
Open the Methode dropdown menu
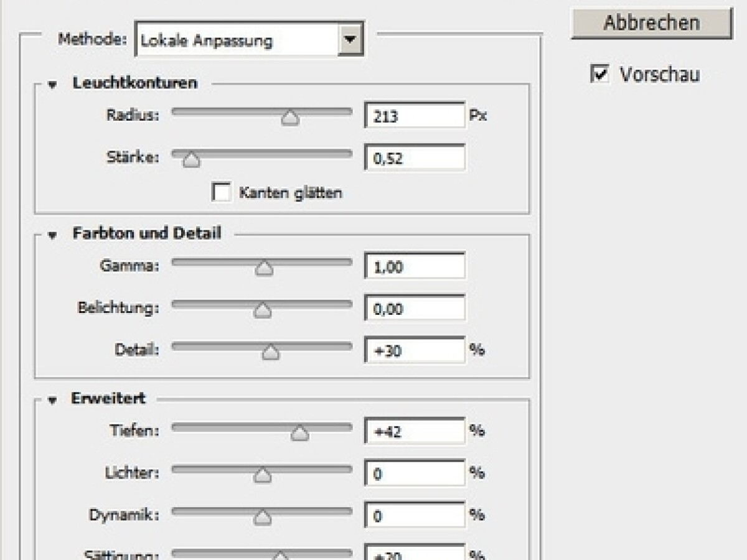352,39
